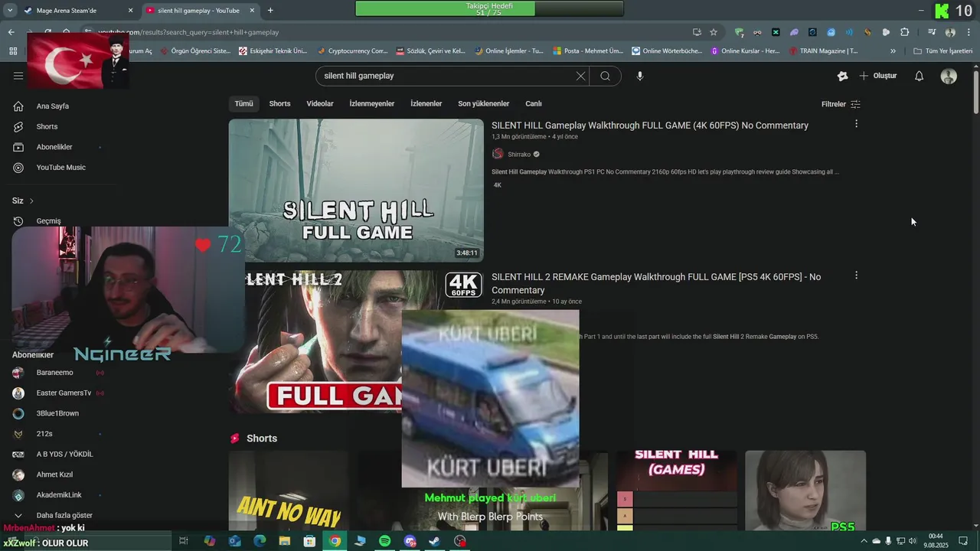Select the Shorts filter chip
Screen dimensions: 980x551
coord(279,103)
